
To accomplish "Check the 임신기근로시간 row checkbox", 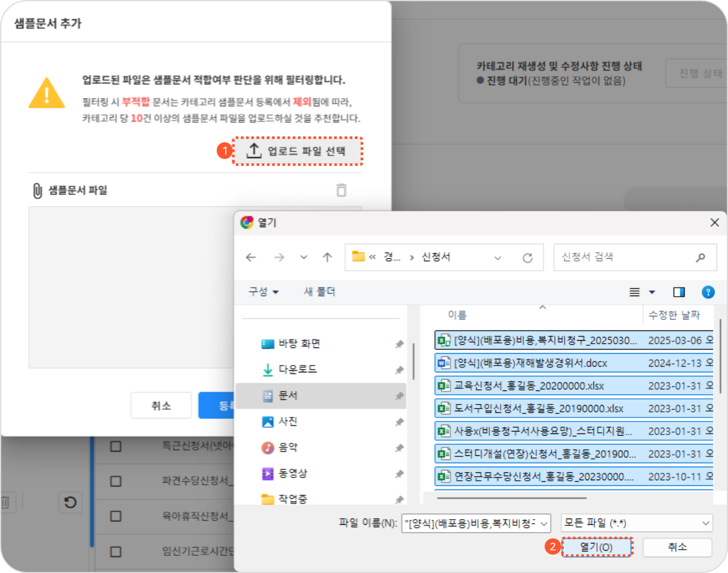I will [116, 551].
